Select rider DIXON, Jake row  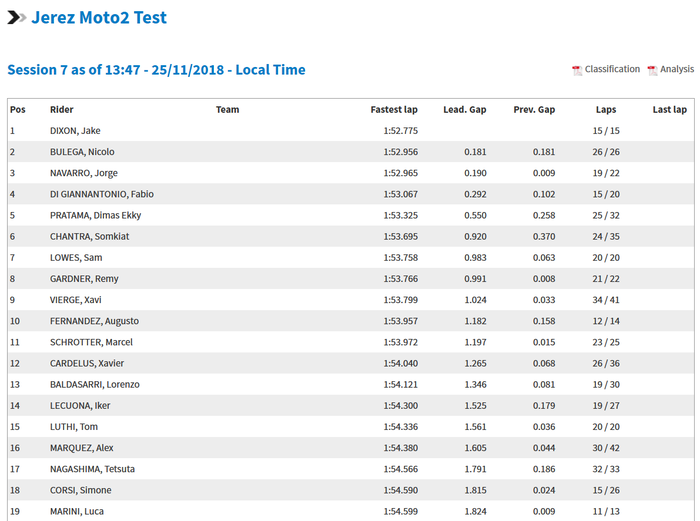75,131
